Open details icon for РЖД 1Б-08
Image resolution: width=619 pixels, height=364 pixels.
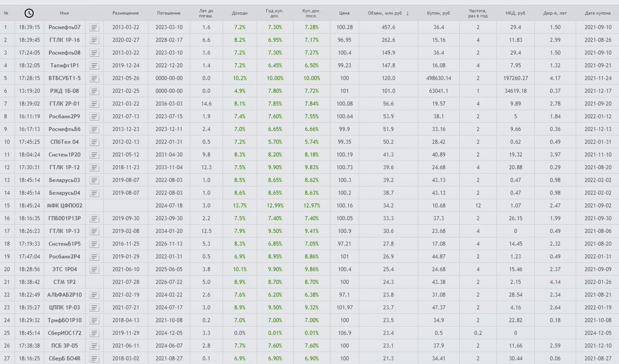(94, 91)
